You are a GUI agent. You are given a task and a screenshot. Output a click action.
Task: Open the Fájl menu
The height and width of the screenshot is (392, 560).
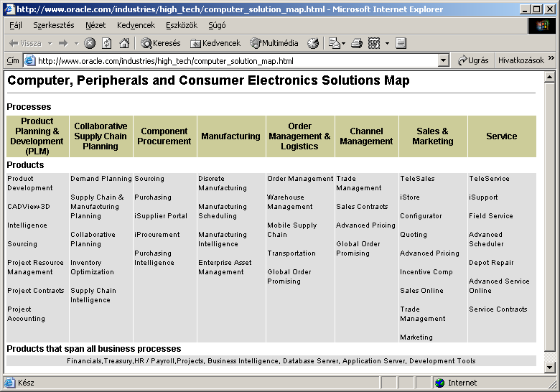pos(15,25)
